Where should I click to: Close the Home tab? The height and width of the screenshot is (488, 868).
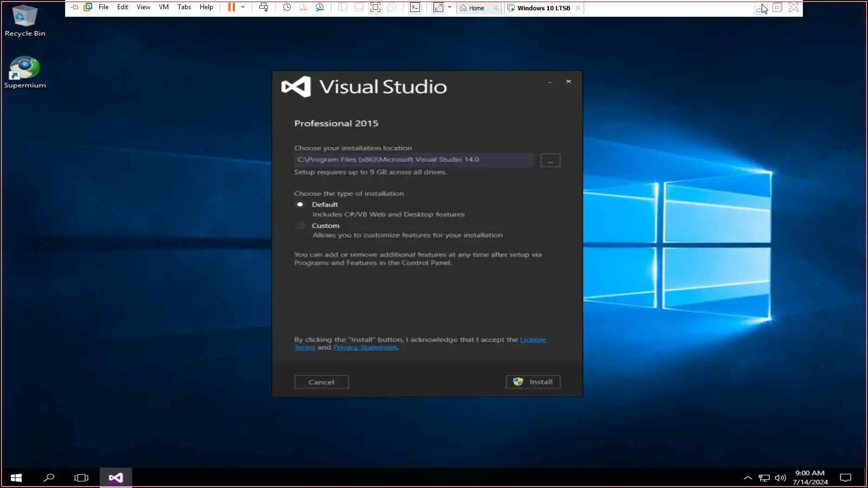[x=495, y=8]
